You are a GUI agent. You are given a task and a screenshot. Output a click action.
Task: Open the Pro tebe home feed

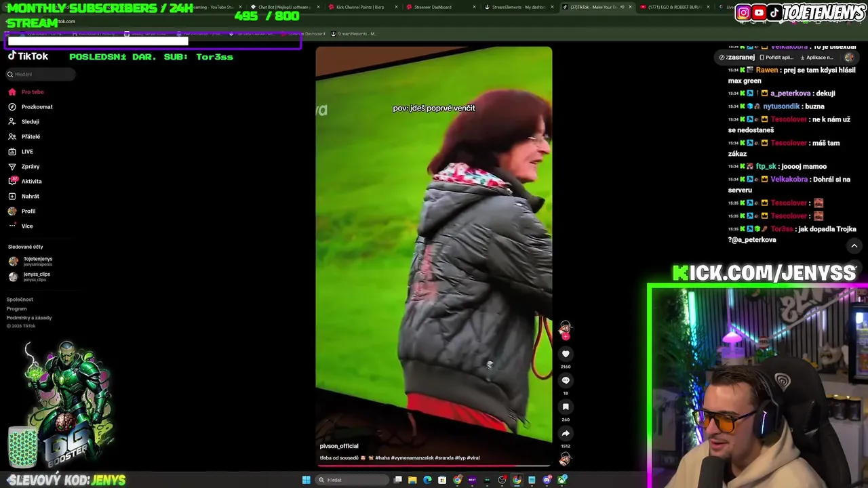tap(26, 91)
